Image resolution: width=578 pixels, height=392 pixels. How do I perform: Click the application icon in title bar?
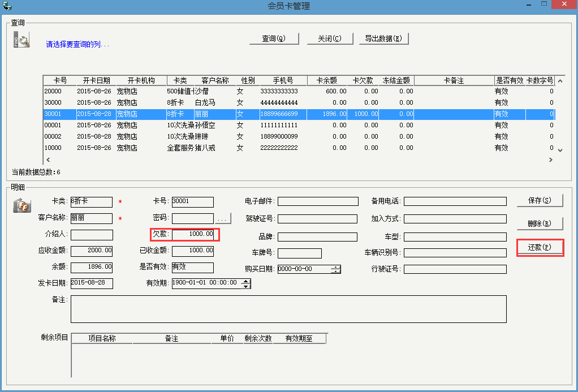coord(7,6)
